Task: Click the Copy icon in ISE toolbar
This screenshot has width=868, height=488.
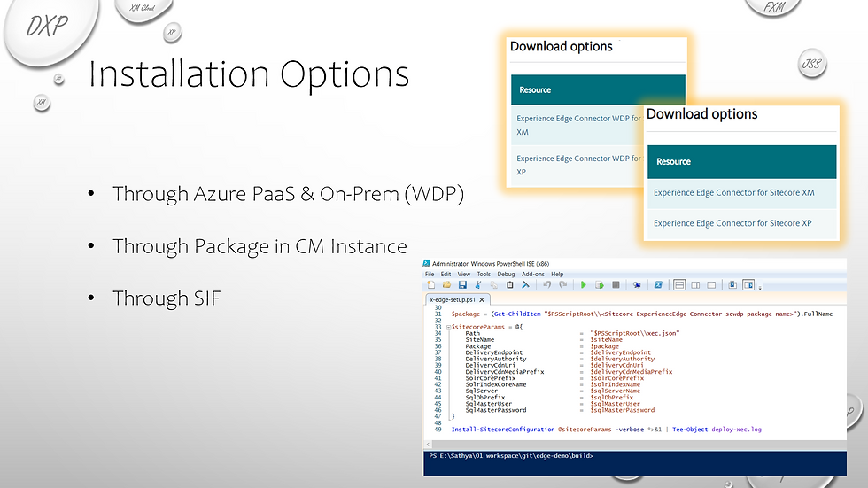Action: [494, 285]
